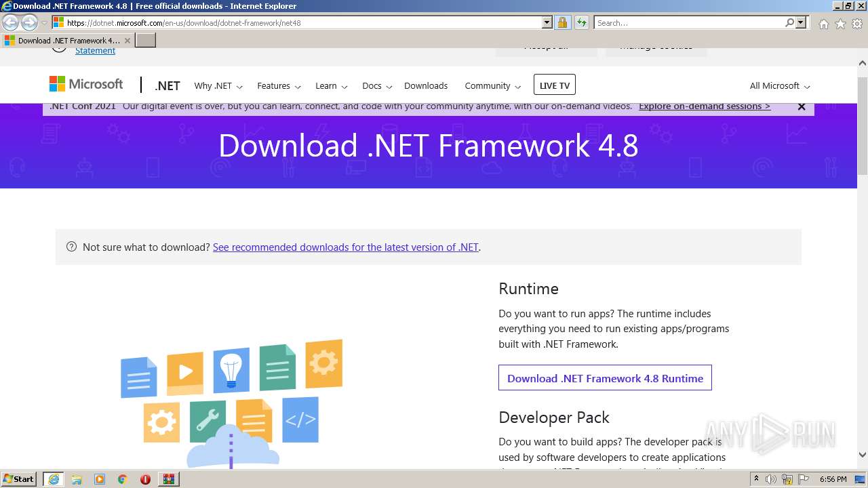The height and width of the screenshot is (488, 868).
Task: Expand the Learn menu
Action: (x=331, y=86)
